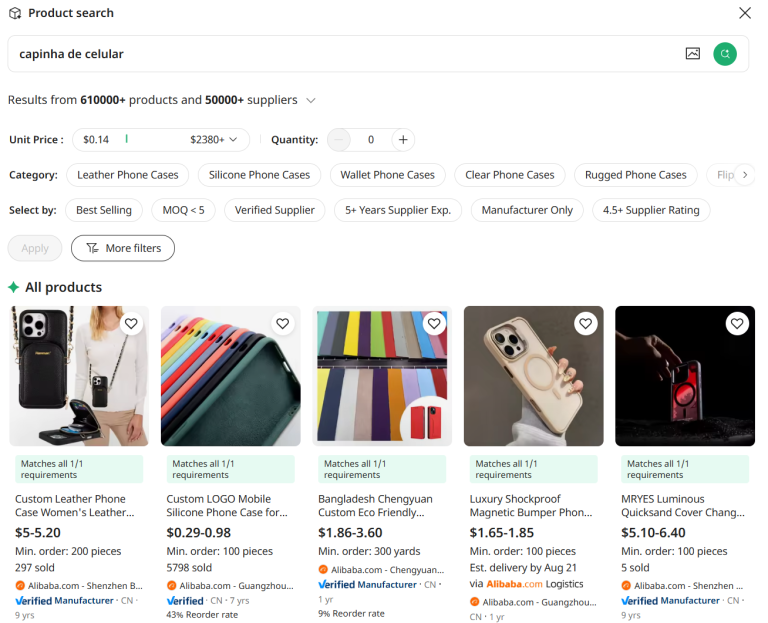Toggle the 4.5+ Supplier Rating filter

click(651, 210)
